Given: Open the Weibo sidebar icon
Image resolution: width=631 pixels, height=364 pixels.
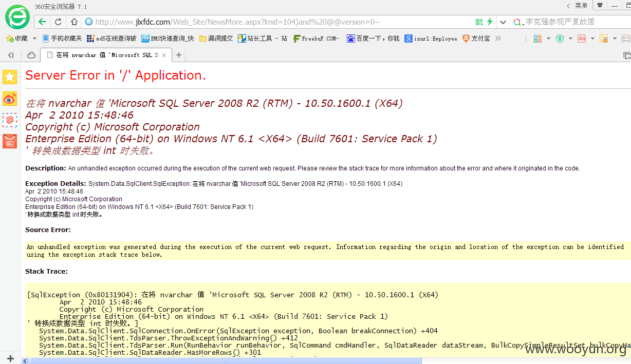Looking at the screenshot, I should pyautogui.click(x=10, y=99).
